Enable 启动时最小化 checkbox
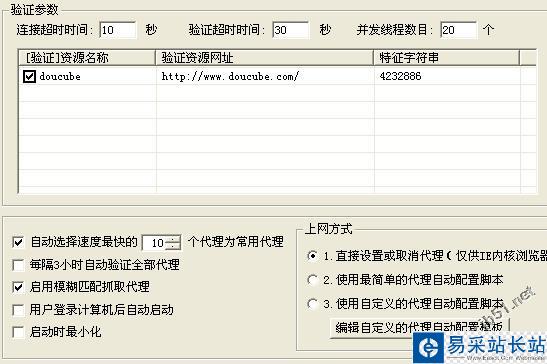Screen dimensions: 547x364 coord(18,332)
